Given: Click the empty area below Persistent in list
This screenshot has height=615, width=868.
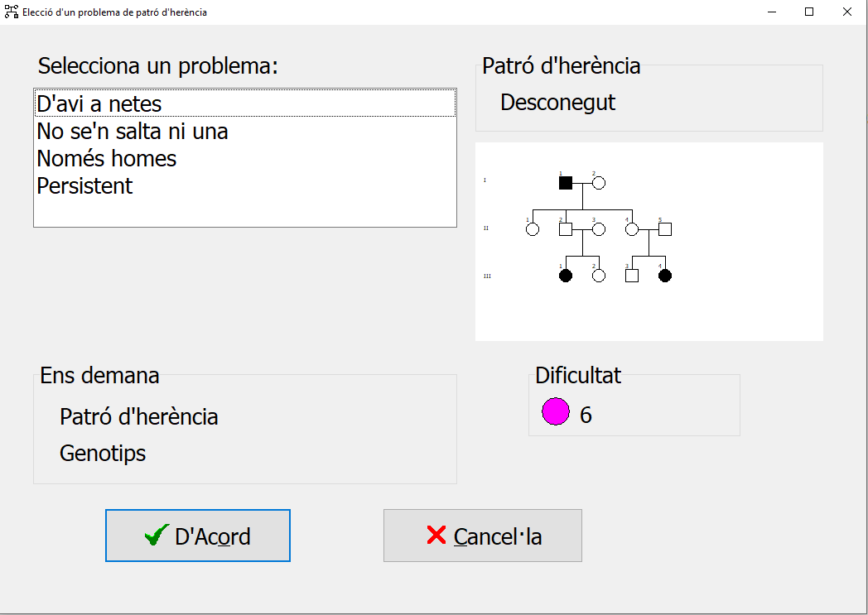Looking at the screenshot, I should pyautogui.click(x=244, y=212).
